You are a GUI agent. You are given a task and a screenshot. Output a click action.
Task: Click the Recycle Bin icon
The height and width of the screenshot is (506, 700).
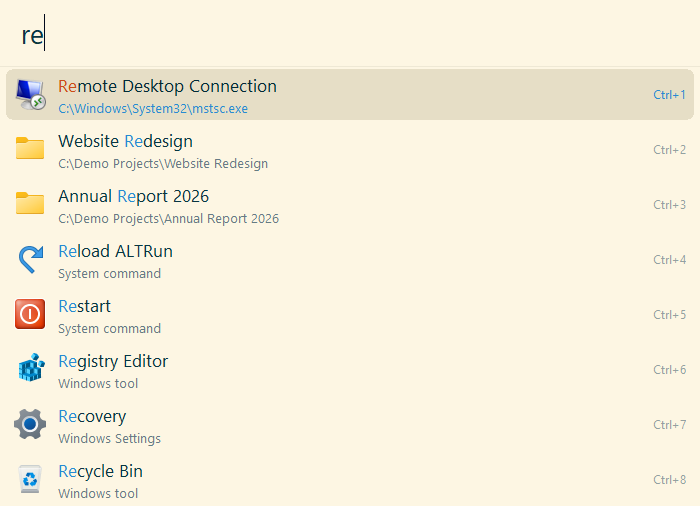(30, 479)
